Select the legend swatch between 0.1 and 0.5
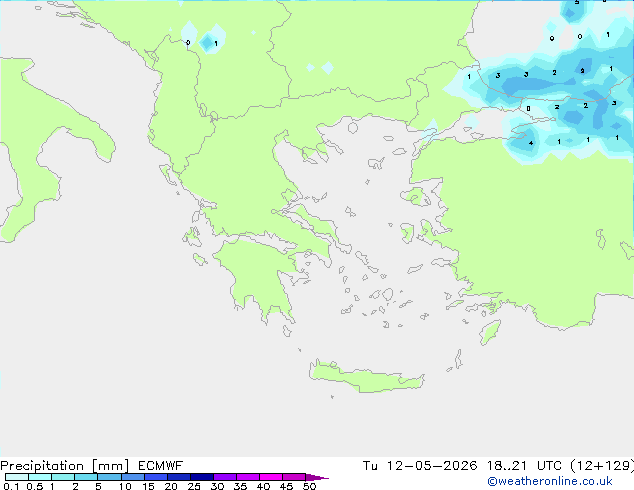The image size is (634, 490). (17, 477)
